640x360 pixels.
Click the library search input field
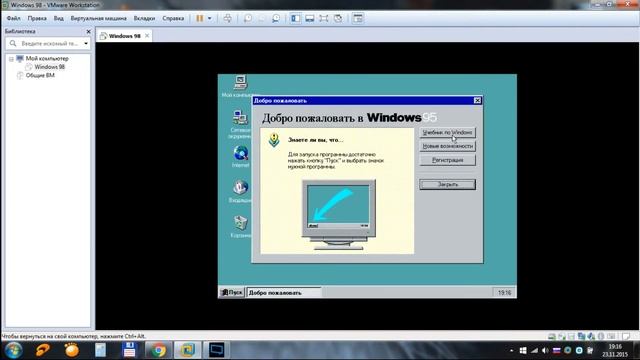pyautogui.click(x=49, y=43)
